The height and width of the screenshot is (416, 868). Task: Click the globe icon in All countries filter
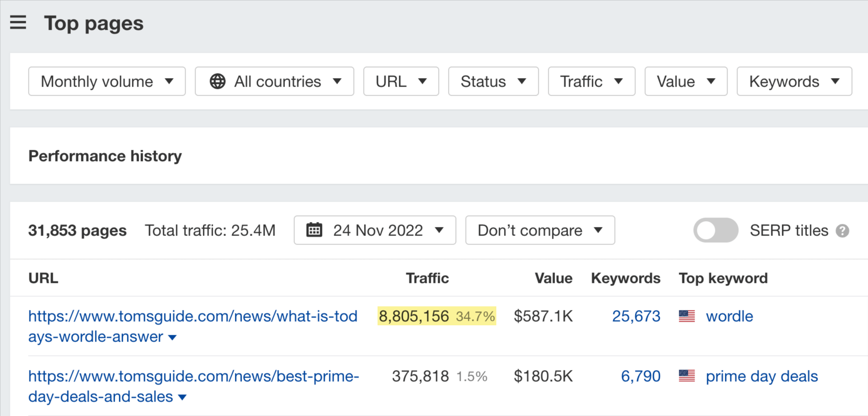(x=217, y=81)
